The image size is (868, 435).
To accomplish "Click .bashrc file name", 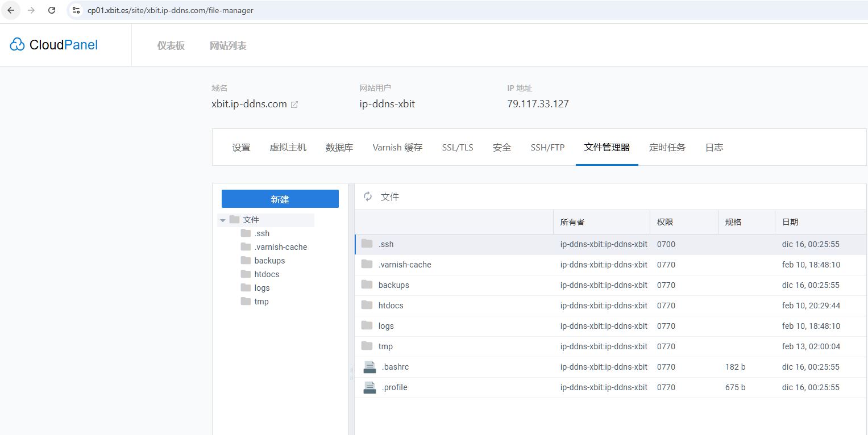I will click(x=396, y=367).
